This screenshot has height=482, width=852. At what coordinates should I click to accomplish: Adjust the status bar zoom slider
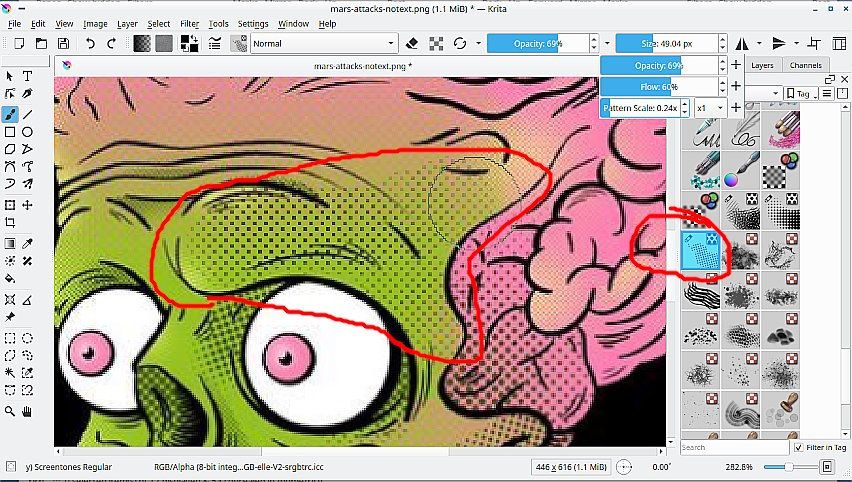pos(790,467)
